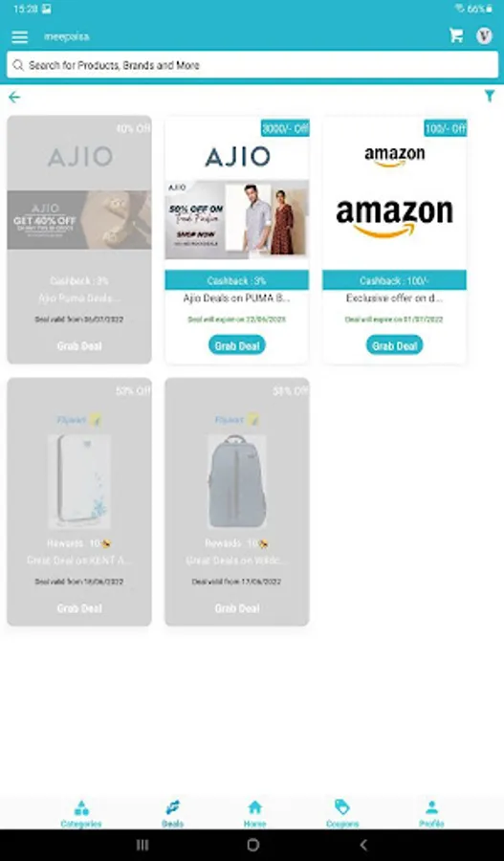
Task: Tap Android system back button
Action: point(362,845)
